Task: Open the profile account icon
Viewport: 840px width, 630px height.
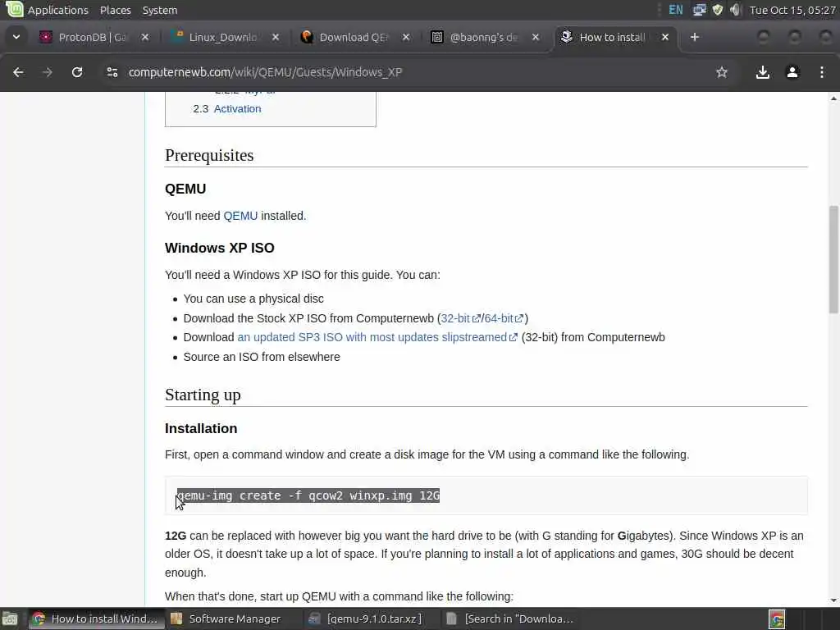Action: 792,72
